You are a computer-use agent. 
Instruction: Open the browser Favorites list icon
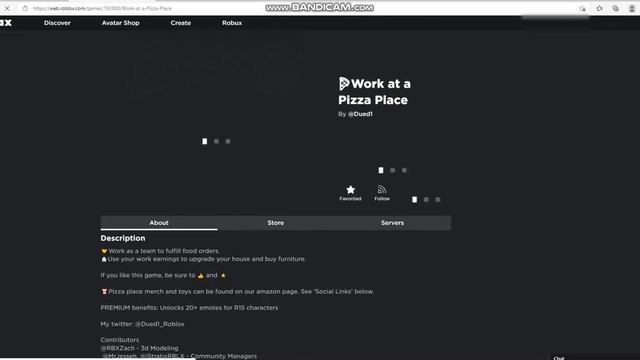tap(599, 8)
